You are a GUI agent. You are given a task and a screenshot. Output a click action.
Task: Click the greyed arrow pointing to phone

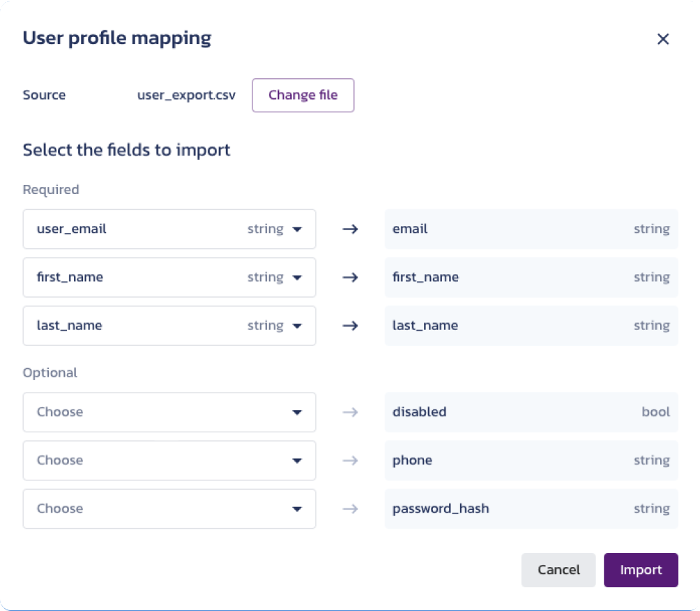[x=350, y=460]
